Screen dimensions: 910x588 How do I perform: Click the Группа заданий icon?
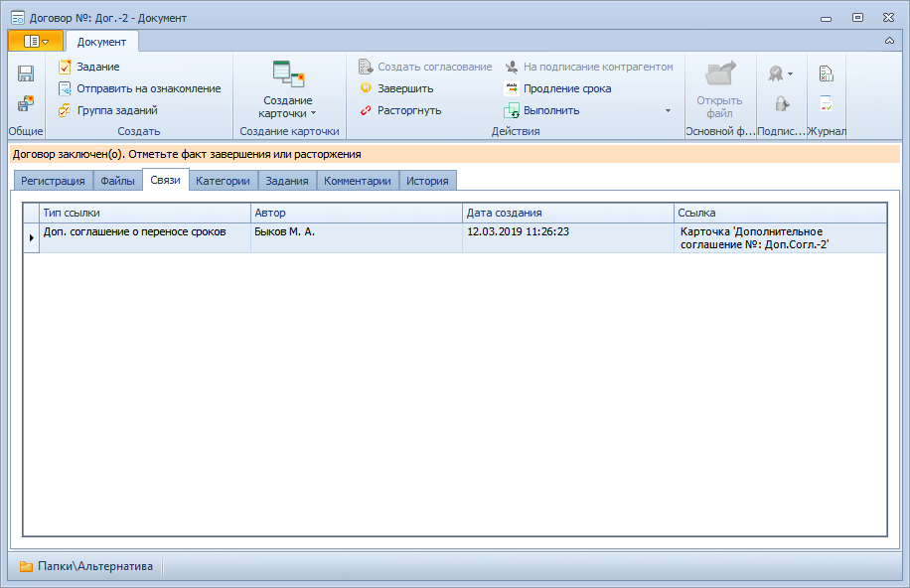pyautogui.click(x=66, y=110)
